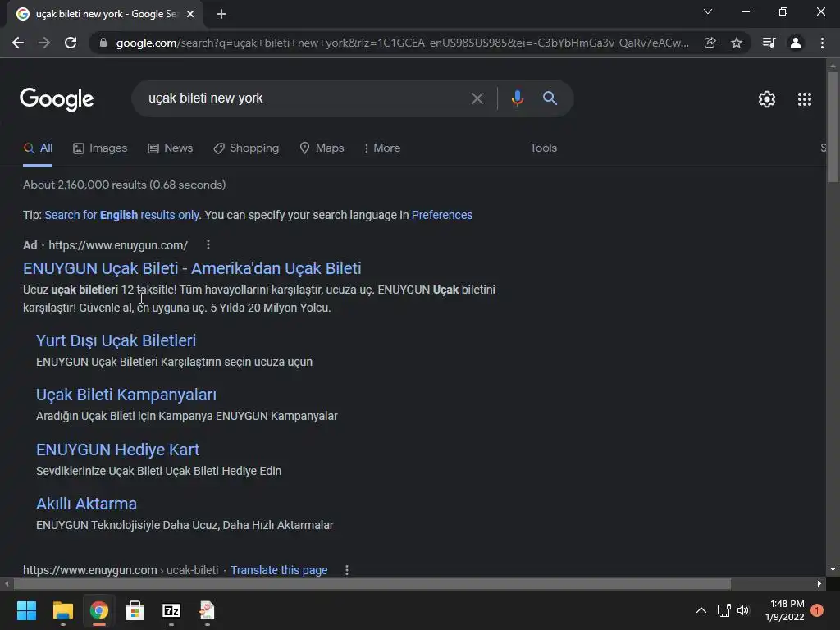
Task: Open 7-Zip from the taskbar
Action: coord(171,610)
